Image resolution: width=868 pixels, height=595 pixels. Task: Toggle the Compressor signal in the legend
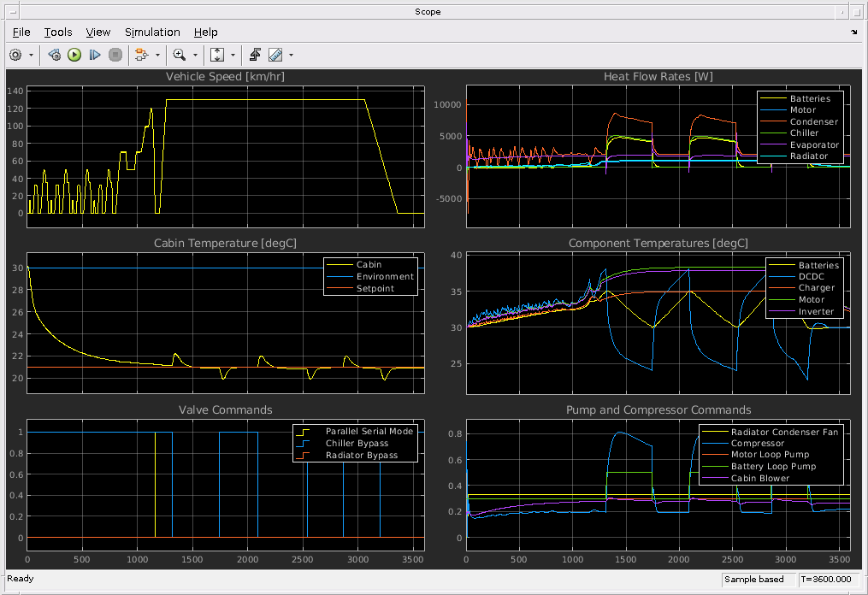(757, 444)
